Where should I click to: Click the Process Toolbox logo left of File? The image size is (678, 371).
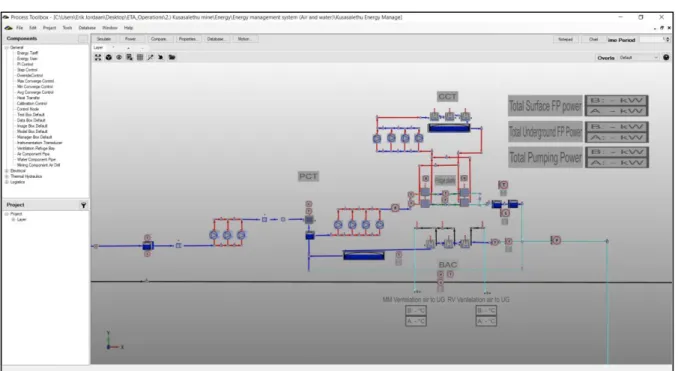pos(8,28)
